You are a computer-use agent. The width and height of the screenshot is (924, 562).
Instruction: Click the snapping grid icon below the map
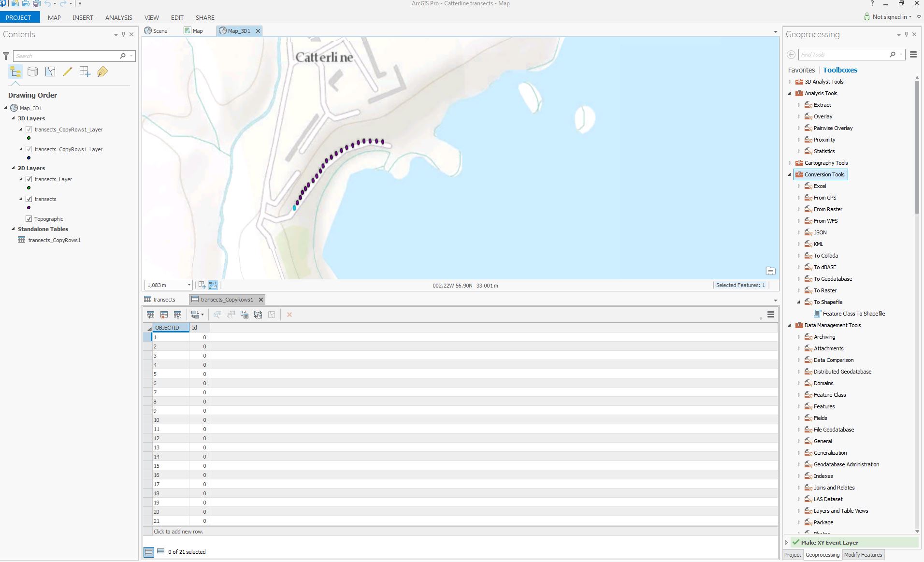tap(202, 285)
